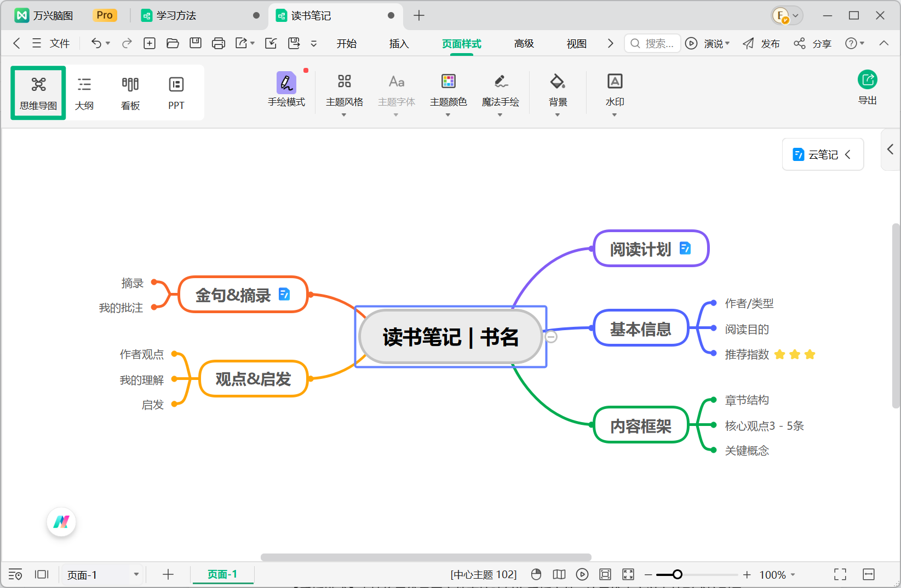Screen dimensions: 901x588
Task: Adjust the zoom slider handle
Action: [x=678, y=574]
